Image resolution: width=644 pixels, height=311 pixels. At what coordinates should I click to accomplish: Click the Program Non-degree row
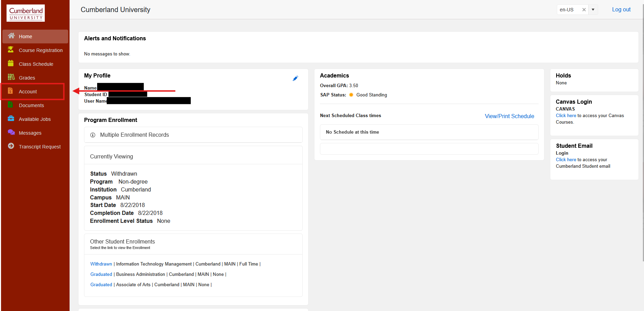(119, 182)
